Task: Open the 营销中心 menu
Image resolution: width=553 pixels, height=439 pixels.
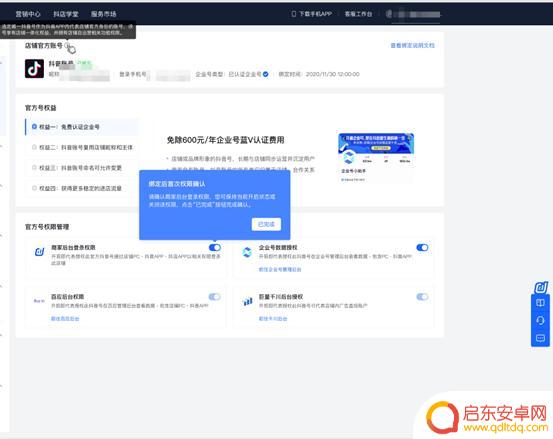Action: point(28,14)
